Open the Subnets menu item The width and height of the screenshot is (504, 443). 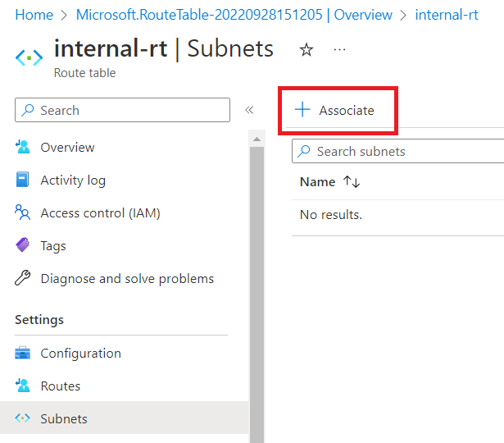pos(64,419)
